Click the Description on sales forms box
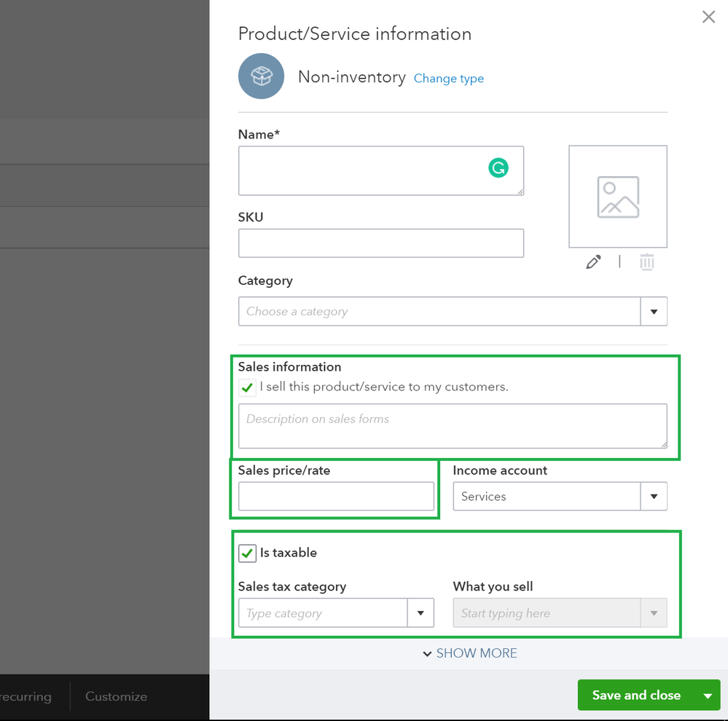The height and width of the screenshot is (721, 728). click(x=452, y=426)
